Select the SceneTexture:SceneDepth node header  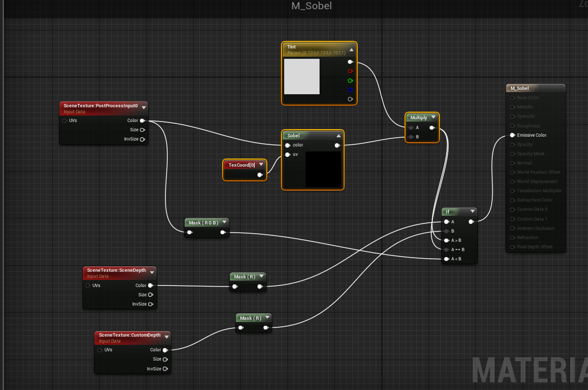(117, 270)
